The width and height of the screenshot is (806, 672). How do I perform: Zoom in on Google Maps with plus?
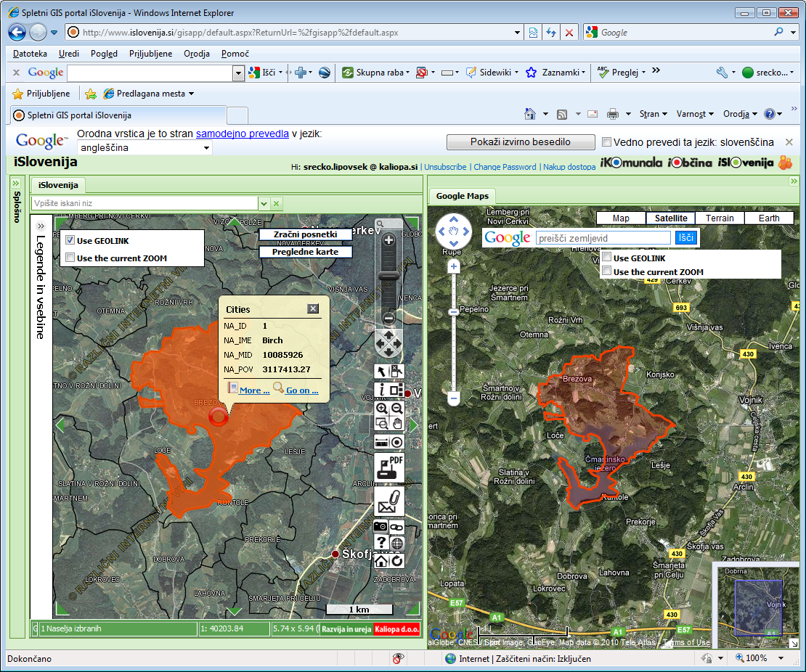pos(453,266)
